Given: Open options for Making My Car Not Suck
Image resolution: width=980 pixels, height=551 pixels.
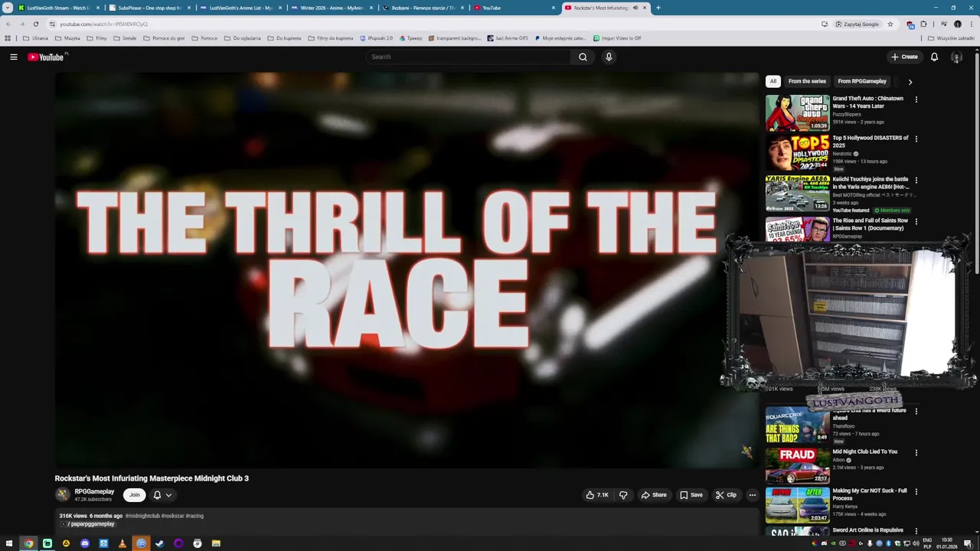Looking at the screenshot, I should 916,492.
